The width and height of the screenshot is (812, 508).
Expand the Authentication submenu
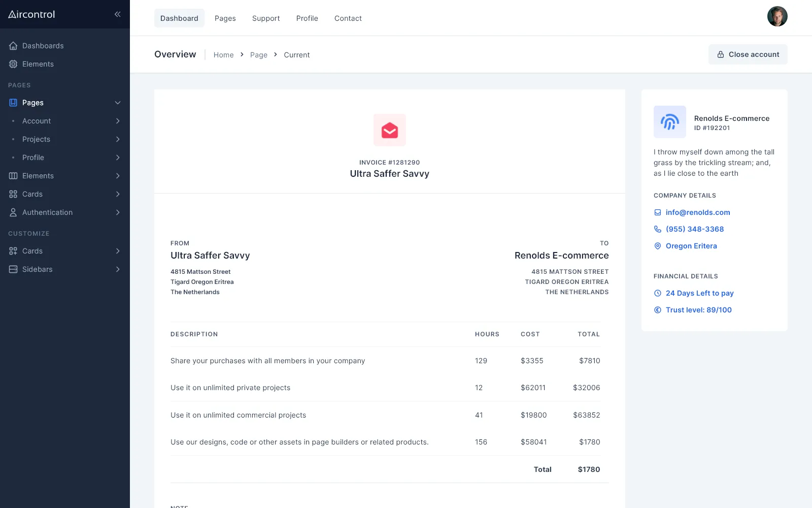pyautogui.click(x=118, y=212)
